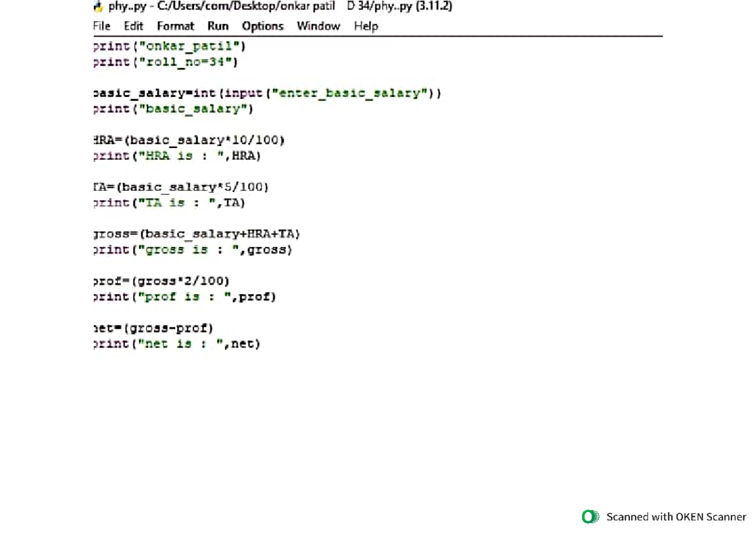
Task: Click the net salary line
Action: click(x=153, y=327)
